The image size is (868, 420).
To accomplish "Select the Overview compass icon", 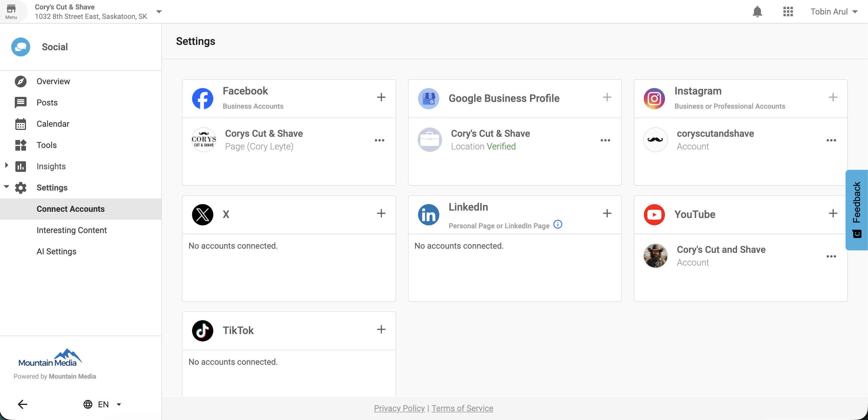I will [x=21, y=81].
